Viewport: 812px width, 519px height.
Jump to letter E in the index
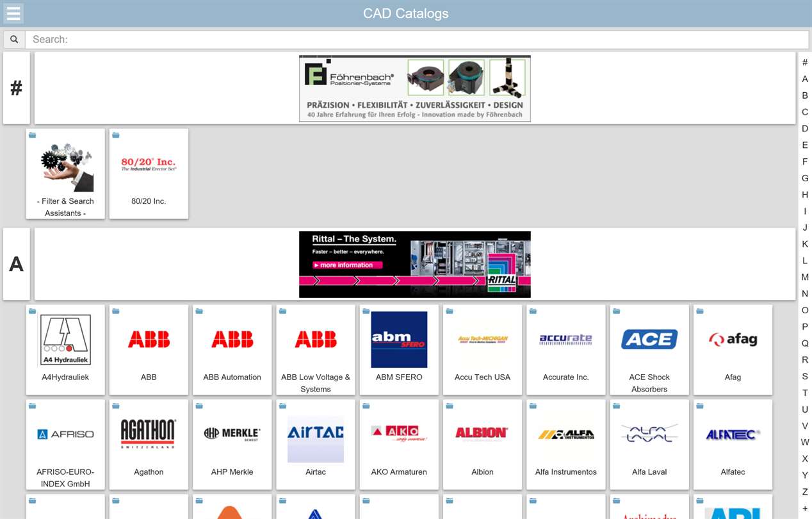coord(805,145)
